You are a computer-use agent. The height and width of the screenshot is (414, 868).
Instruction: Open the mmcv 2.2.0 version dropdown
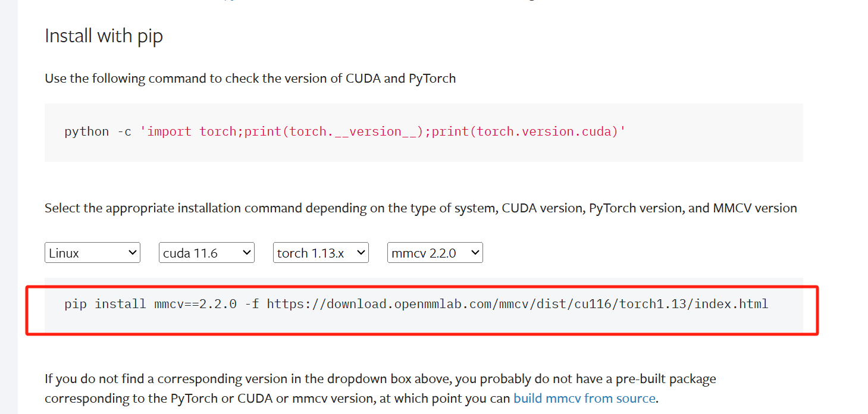coord(434,252)
